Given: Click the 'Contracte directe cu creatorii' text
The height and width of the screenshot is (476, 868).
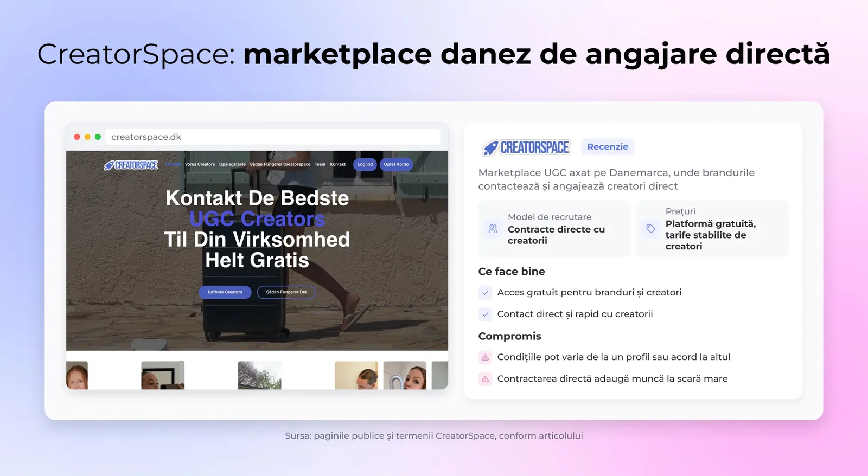Looking at the screenshot, I should pos(556,235).
